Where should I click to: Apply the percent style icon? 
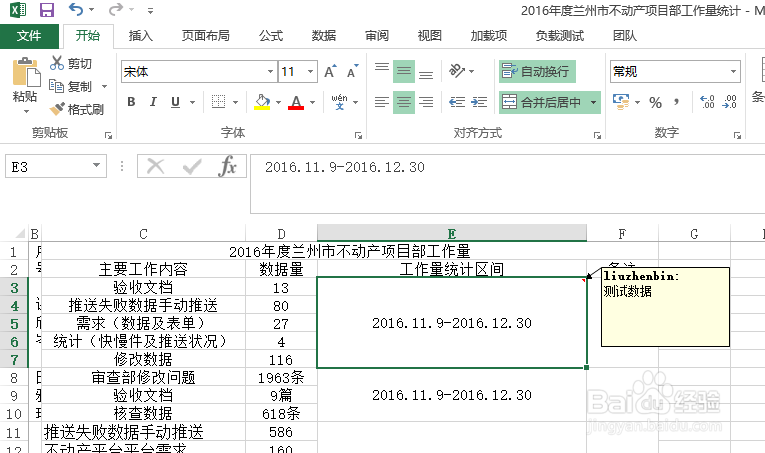(655, 102)
